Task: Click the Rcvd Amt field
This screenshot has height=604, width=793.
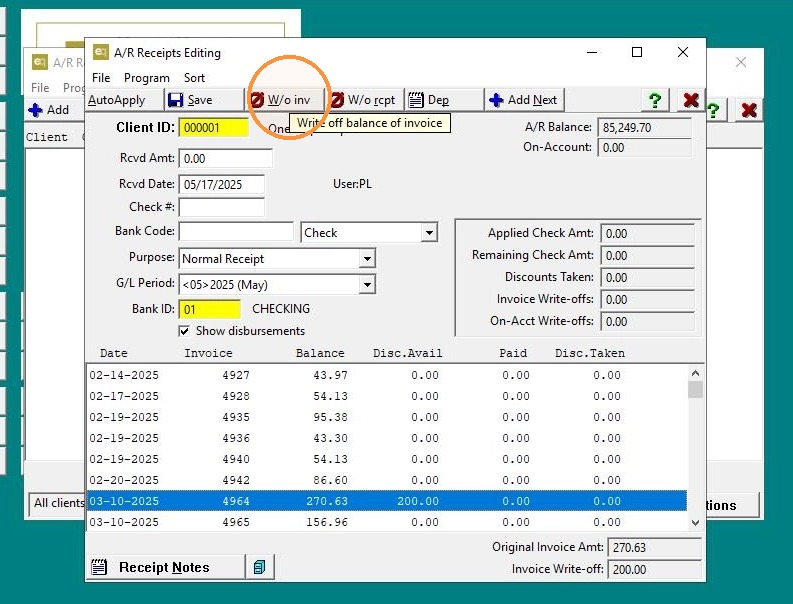Action: (x=226, y=158)
